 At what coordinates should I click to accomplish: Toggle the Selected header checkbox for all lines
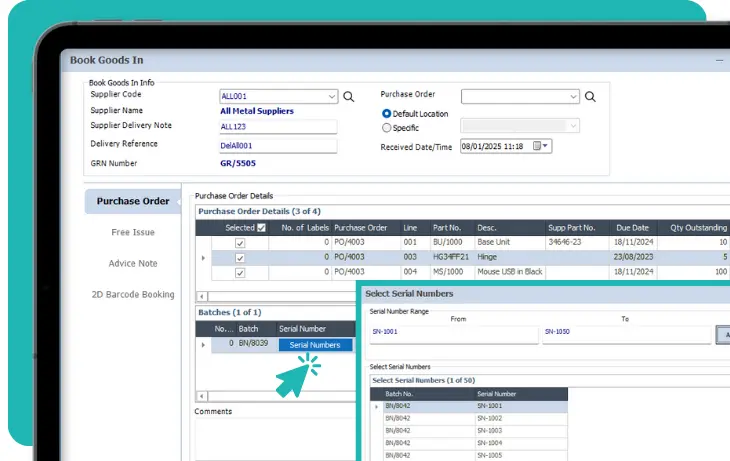tap(262, 228)
